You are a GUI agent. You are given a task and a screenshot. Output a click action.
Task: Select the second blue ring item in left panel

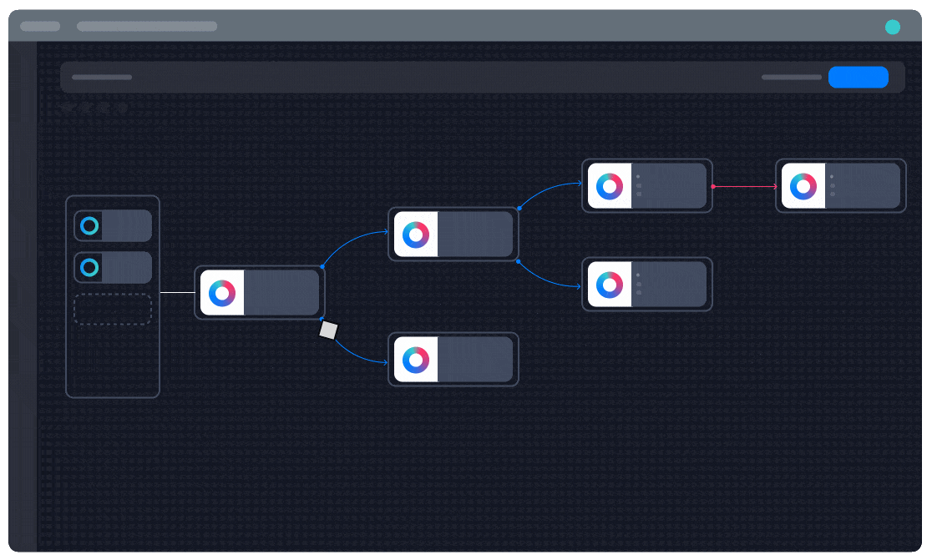click(x=89, y=268)
